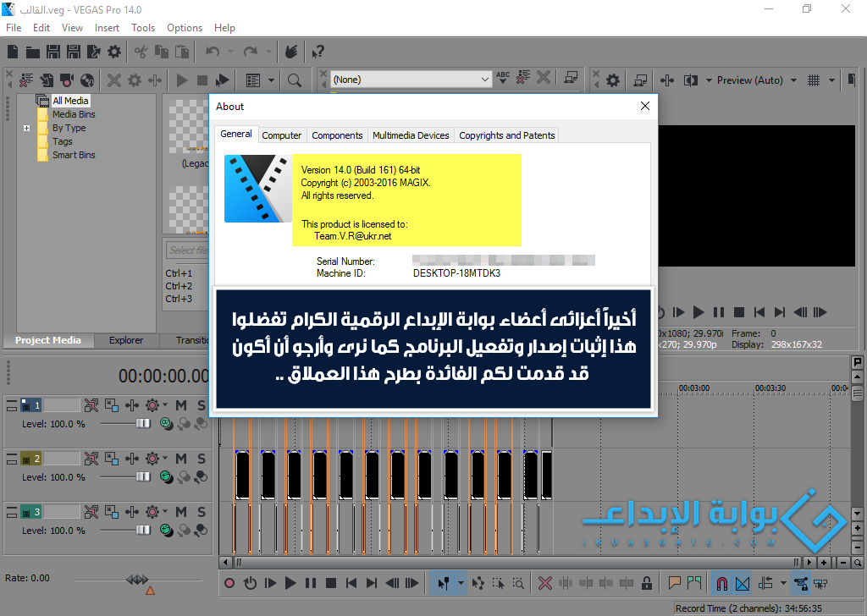Close the About dialog
Screen dimensions: 867x616
tap(644, 106)
